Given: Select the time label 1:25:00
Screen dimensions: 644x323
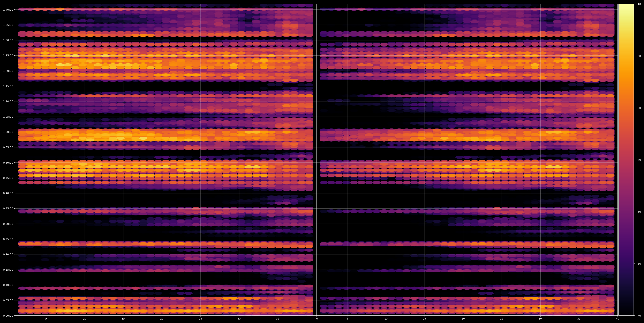Looking at the screenshot, I should point(8,55).
